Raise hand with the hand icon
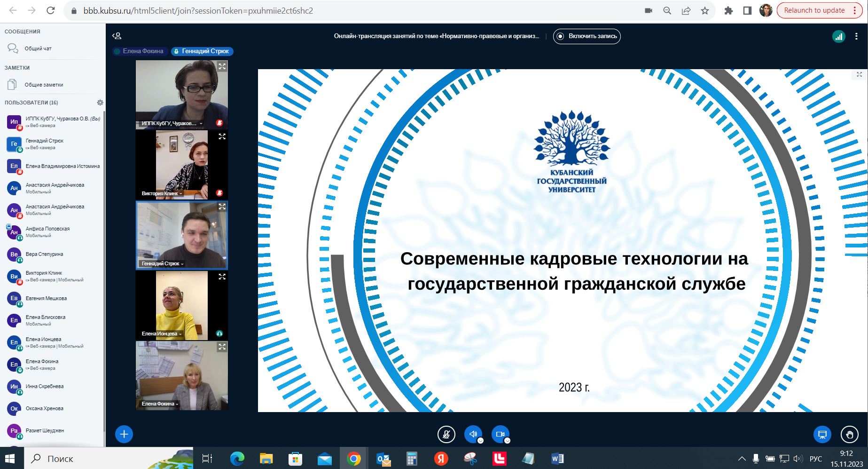This screenshot has height=469, width=868. coord(850,434)
